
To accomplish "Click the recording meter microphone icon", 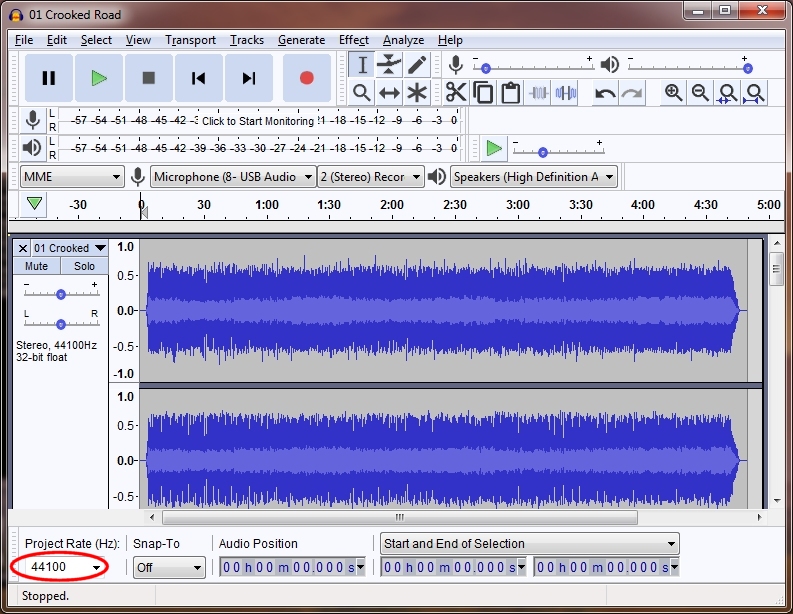I will click(33, 120).
